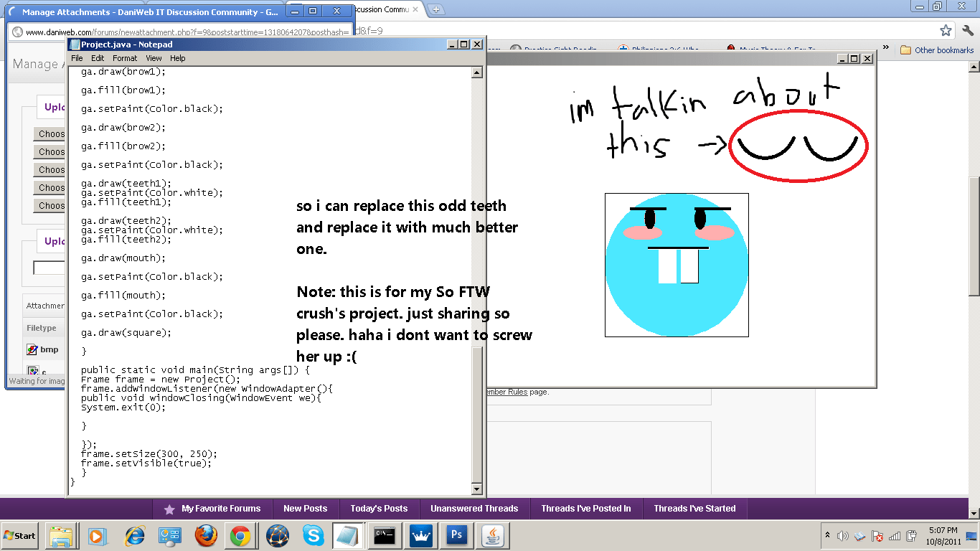Click 'public static void main' line in Notepad
980x551 pixels.
tap(195, 370)
